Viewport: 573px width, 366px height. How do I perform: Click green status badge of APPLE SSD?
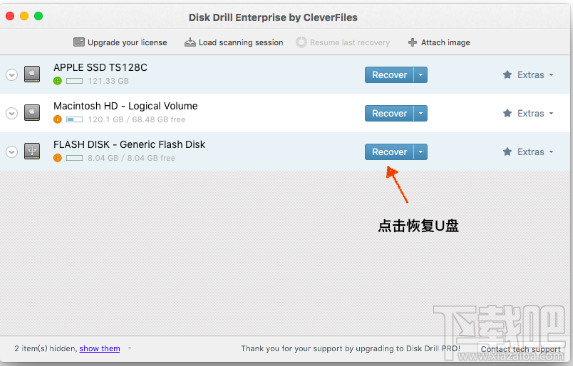57,81
